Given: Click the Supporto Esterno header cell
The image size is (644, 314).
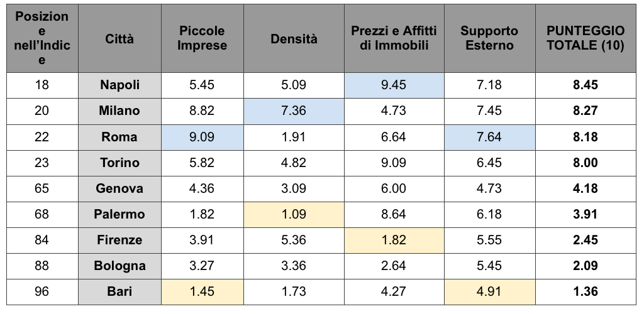Looking at the screenshot, I should click(x=489, y=39).
